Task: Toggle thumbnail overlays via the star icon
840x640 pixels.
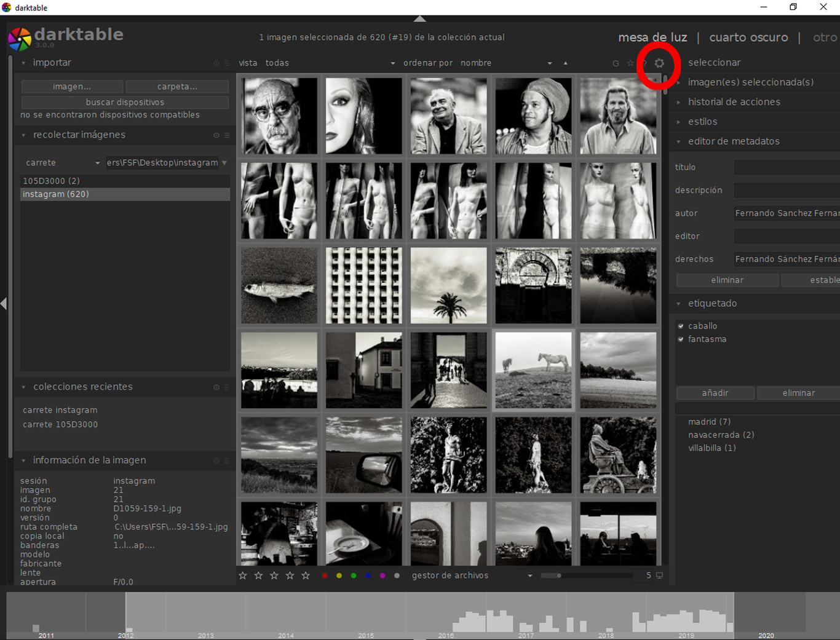Action: (x=630, y=63)
